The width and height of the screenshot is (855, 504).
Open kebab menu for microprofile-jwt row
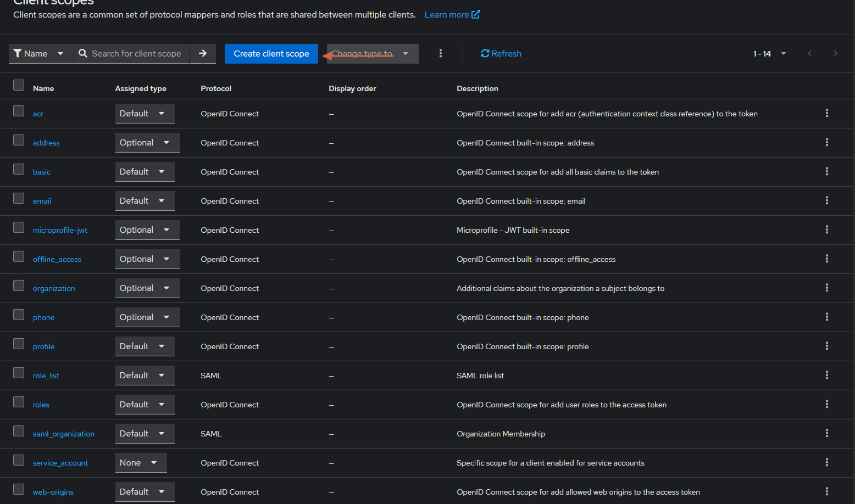pyautogui.click(x=826, y=229)
